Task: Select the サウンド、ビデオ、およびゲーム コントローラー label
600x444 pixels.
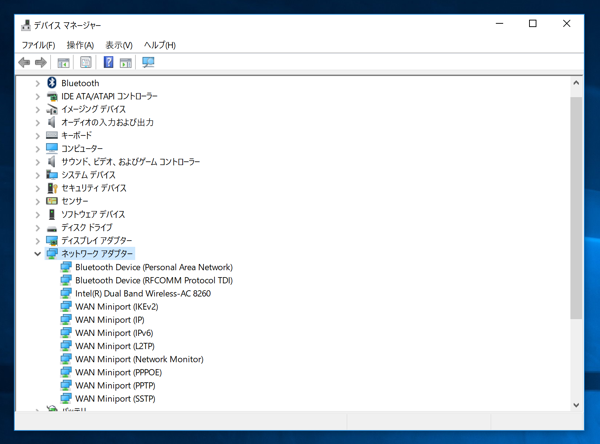Action: coord(130,162)
